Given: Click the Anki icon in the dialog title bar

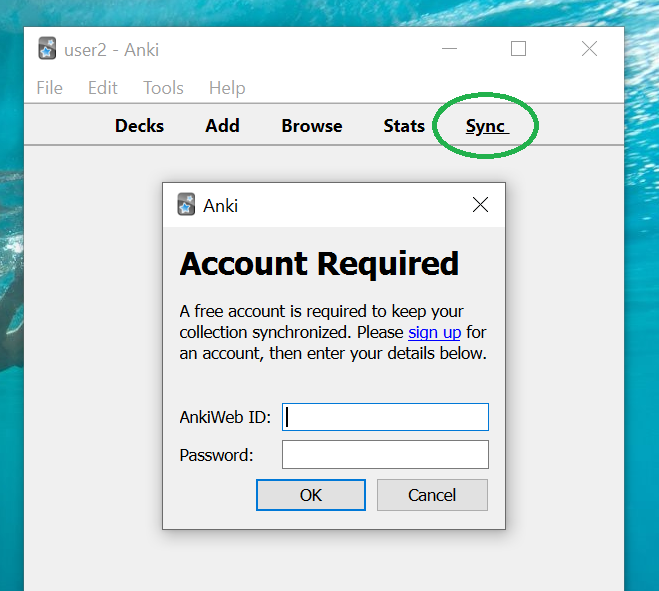Looking at the screenshot, I should click(x=186, y=205).
